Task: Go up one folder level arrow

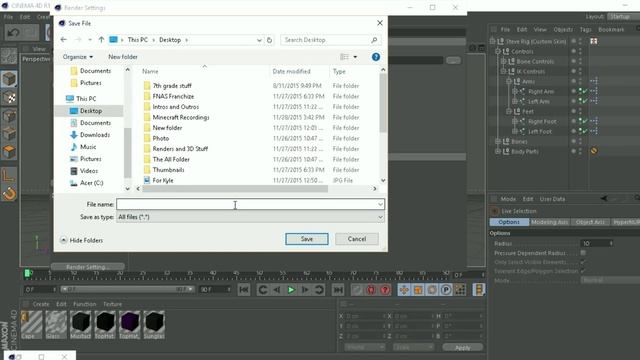Action: click(x=101, y=40)
